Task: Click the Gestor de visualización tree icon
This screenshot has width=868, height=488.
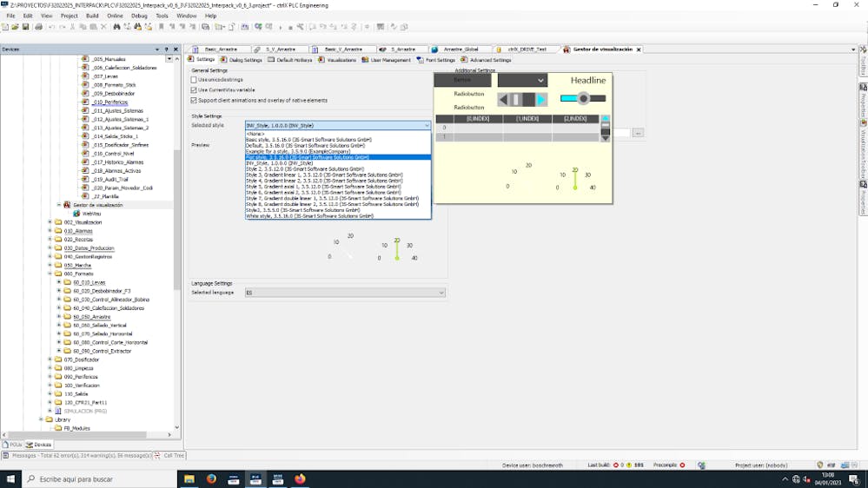Action: pyautogui.click(x=67, y=205)
